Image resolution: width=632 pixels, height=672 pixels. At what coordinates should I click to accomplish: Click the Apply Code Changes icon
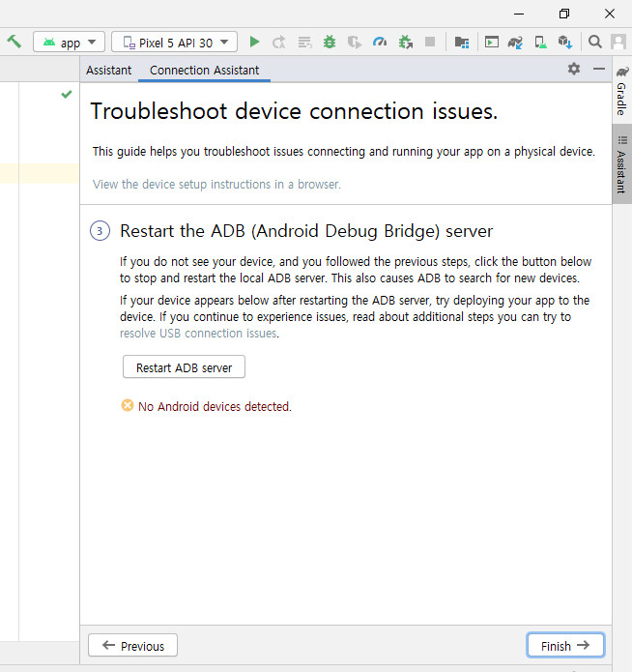click(304, 43)
